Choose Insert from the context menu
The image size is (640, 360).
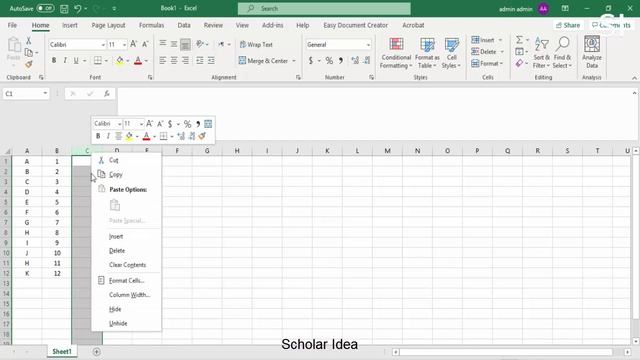(x=127, y=237)
